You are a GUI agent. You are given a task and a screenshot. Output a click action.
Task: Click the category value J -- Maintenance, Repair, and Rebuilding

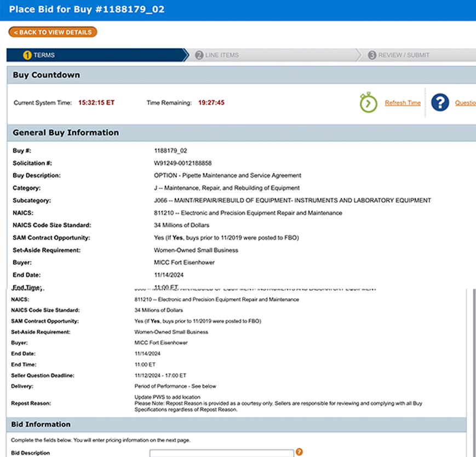tap(226, 188)
